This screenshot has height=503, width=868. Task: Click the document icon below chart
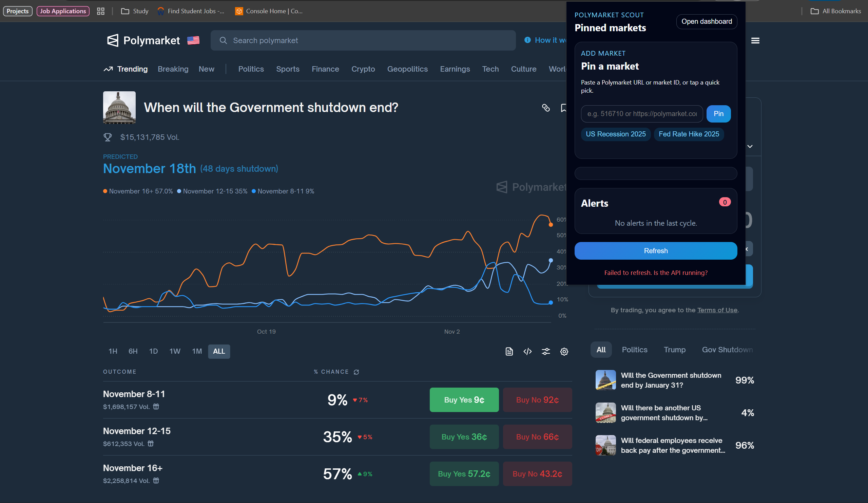click(x=509, y=351)
